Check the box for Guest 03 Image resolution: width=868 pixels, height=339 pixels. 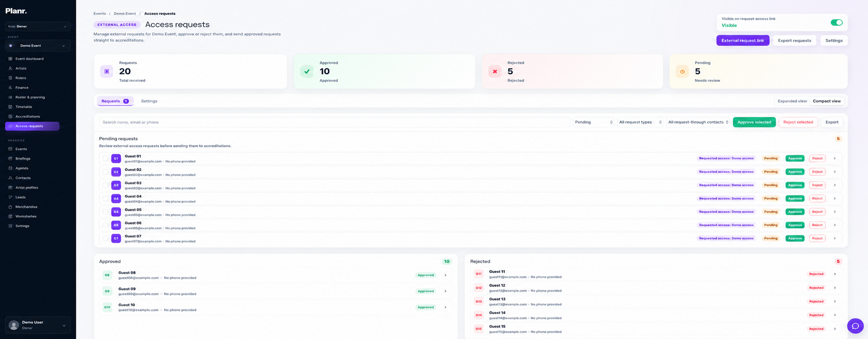(x=105, y=185)
